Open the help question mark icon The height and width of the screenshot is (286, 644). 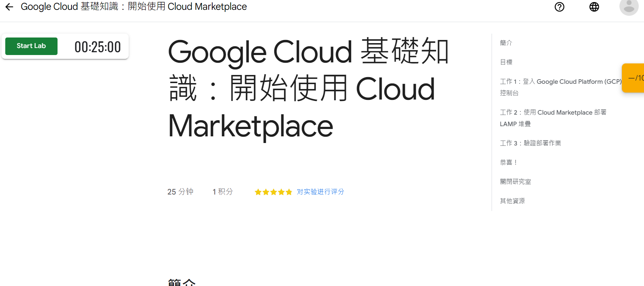pyautogui.click(x=559, y=7)
